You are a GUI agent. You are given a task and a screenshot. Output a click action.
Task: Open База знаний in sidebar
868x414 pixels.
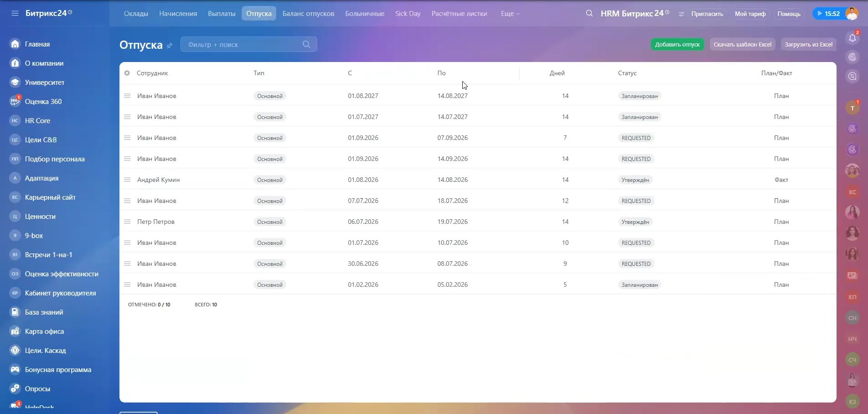coord(44,312)
